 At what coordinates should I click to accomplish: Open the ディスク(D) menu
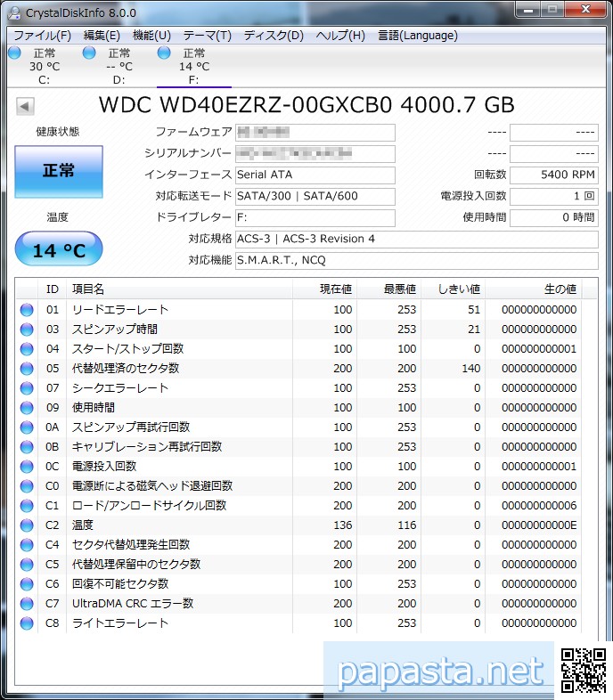click(x=274, y=36)
